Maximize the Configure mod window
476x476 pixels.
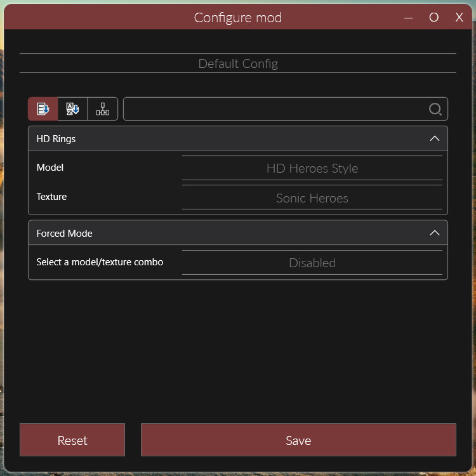(434, 18)
